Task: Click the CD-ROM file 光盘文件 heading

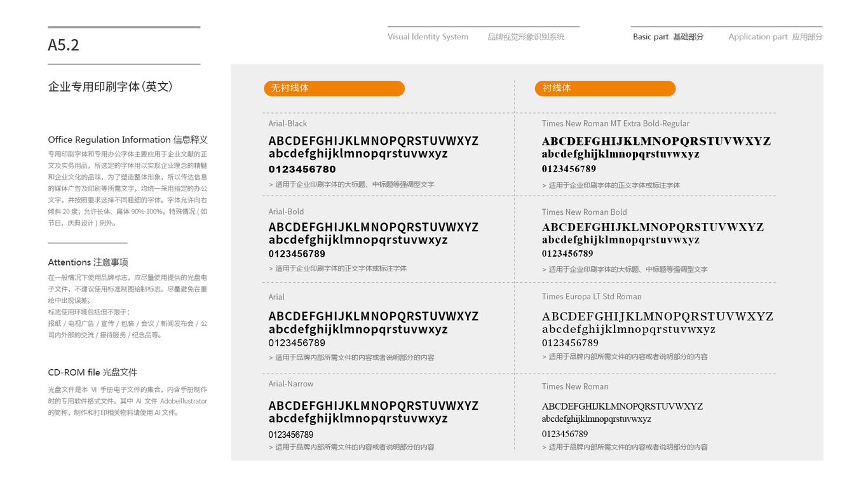Action: pos(92,372)
